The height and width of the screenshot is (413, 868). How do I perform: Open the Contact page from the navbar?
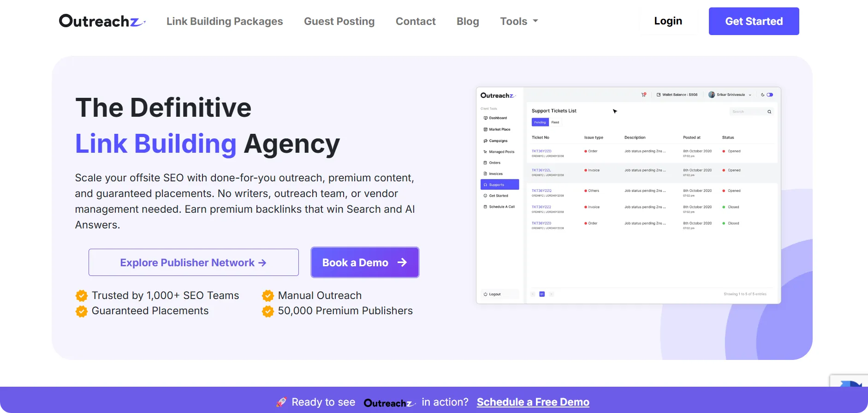(x=416, y=21)
